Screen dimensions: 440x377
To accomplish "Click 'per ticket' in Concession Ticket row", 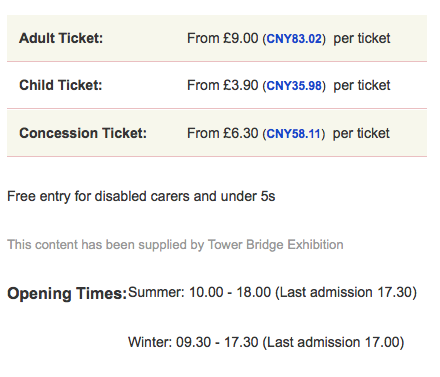I will [361, 134].
